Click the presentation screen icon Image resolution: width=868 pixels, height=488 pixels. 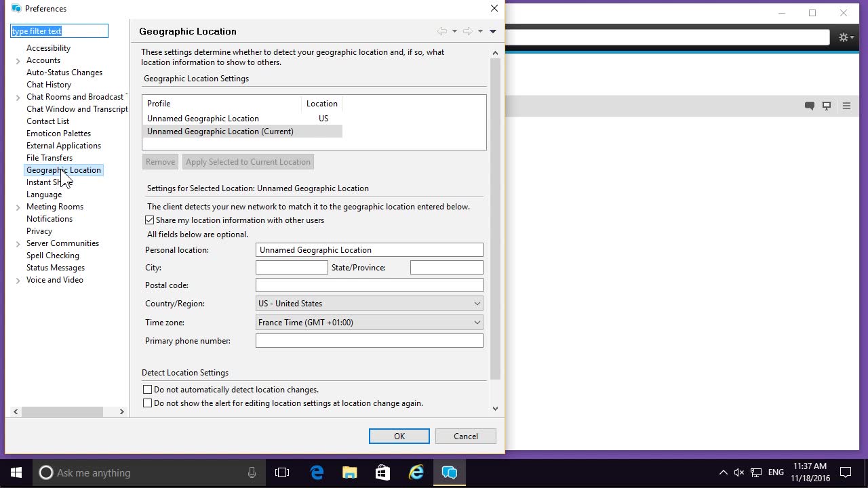tap(827, 106)
